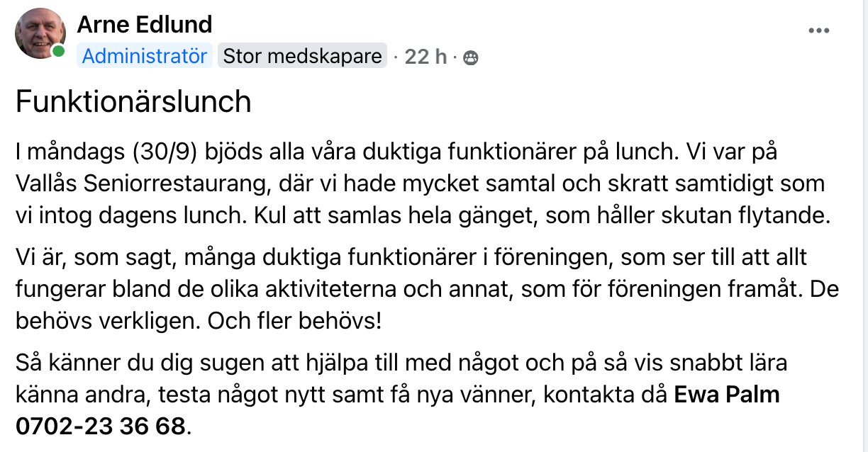
Task: Click the group audience icon beside timestamp
Action: 470,58
